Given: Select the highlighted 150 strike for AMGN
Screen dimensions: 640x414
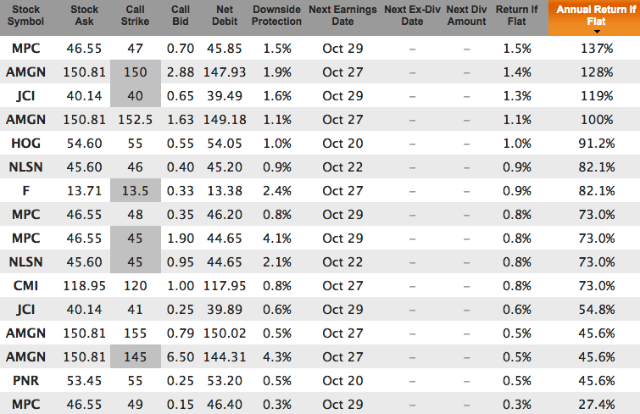Looking at the screenshot, I should pos(135,72).
